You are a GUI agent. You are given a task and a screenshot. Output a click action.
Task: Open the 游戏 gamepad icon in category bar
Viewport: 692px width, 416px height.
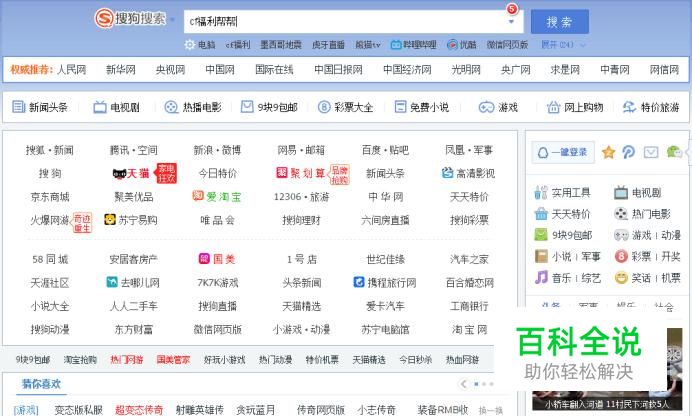pos(486,107)
